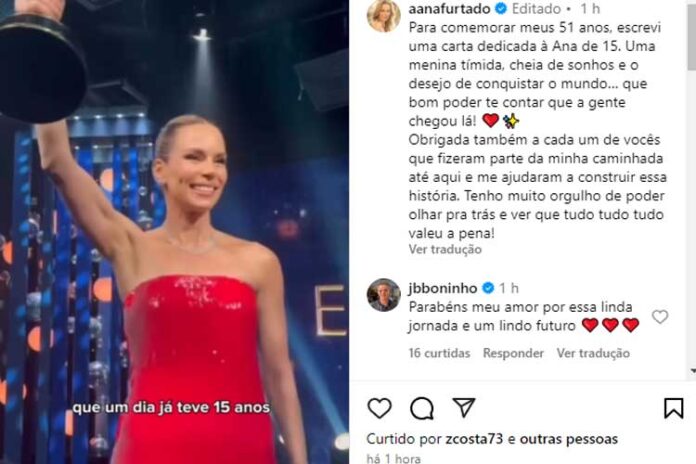This screenshot has height=464, width=696.
Task: Open zcosta73 profile from likes
Action: [x=474, y=439]
